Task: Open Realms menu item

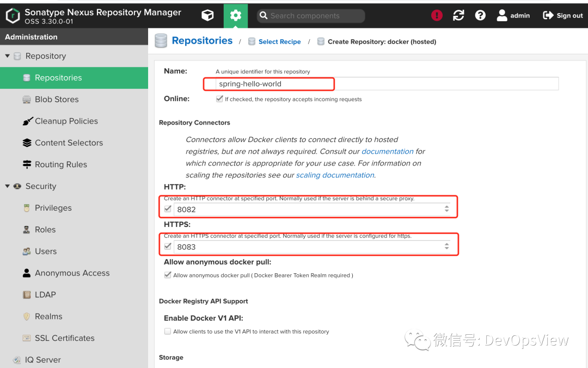Action: 74,317
